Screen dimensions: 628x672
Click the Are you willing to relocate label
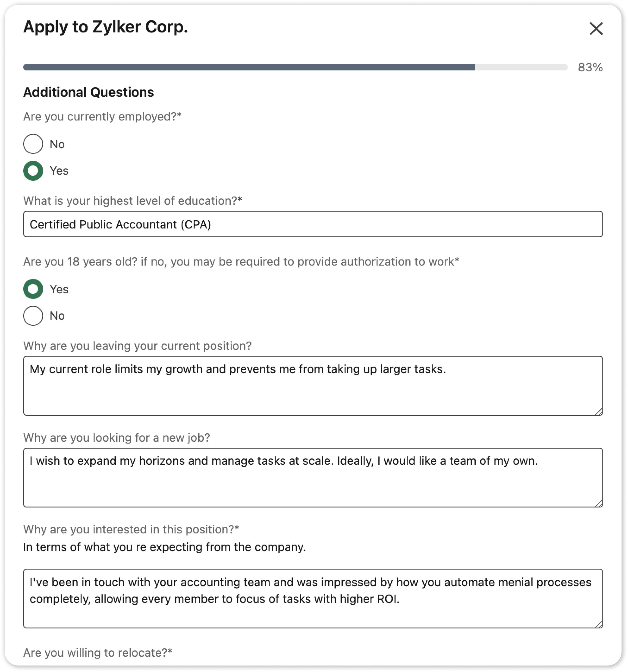click(98, 652)
